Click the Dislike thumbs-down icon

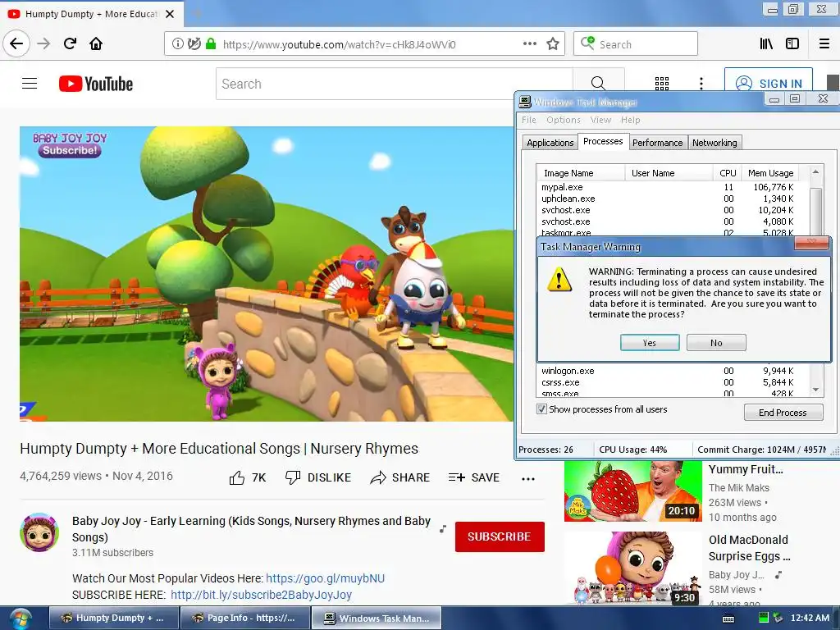(293, 477)
